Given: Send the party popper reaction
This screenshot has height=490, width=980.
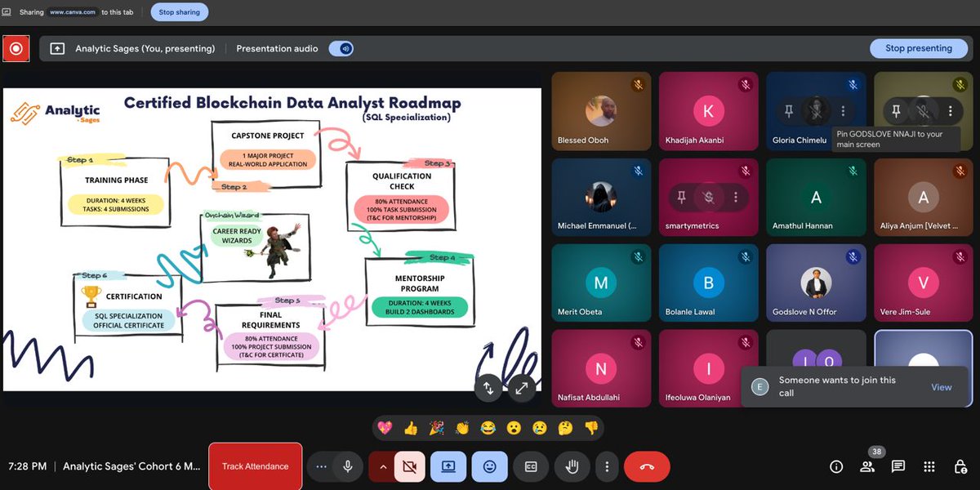Looking at the screenshot, I should pos(436,427).
